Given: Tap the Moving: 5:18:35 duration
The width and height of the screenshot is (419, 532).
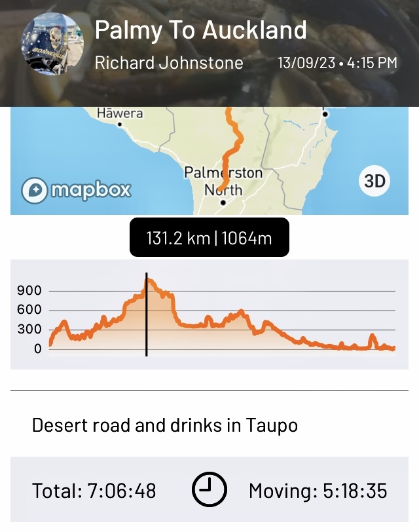Looking at the screenshot, I should coord(318,490).
